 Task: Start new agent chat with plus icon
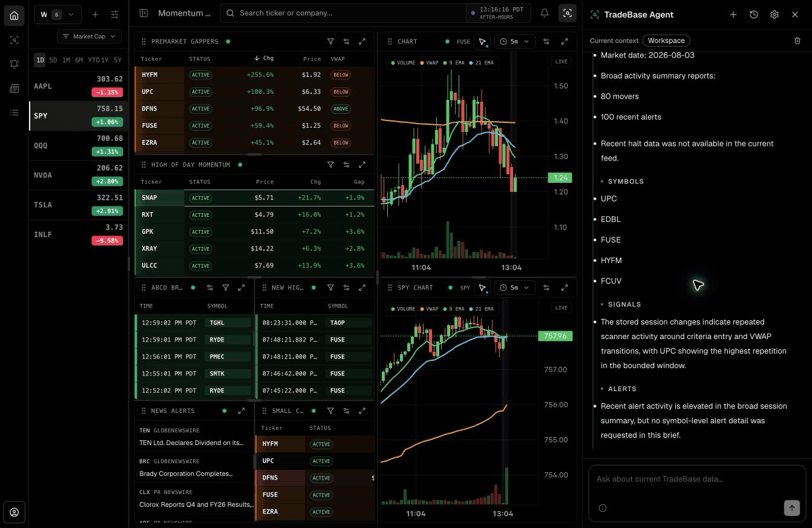click(x=733, y=15)
